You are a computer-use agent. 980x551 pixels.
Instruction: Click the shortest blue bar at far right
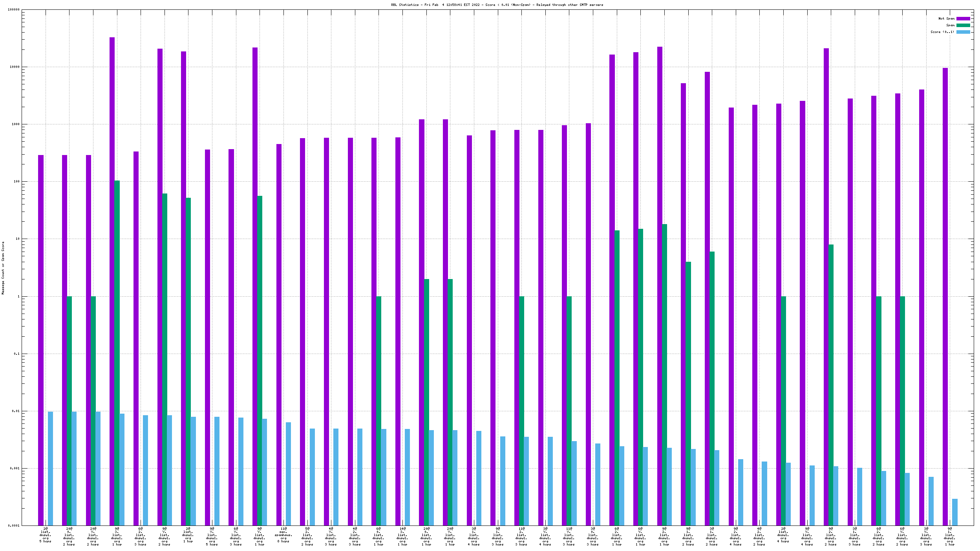[954, 512]
